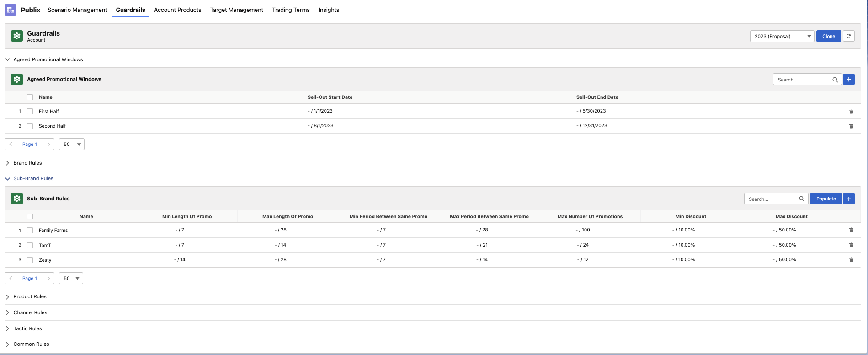Check the Family Farms row checkbox

point(30,230)
